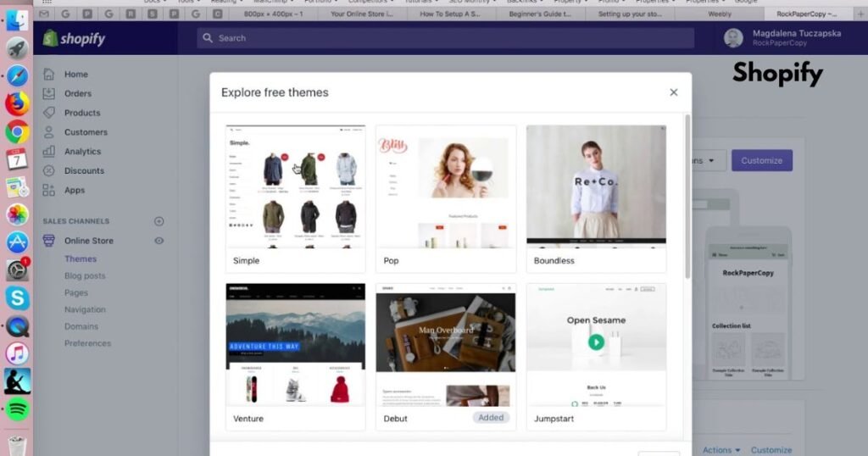Select the Jumpstart theme thumbnail
868x456 pixels.
pos(596,345)
